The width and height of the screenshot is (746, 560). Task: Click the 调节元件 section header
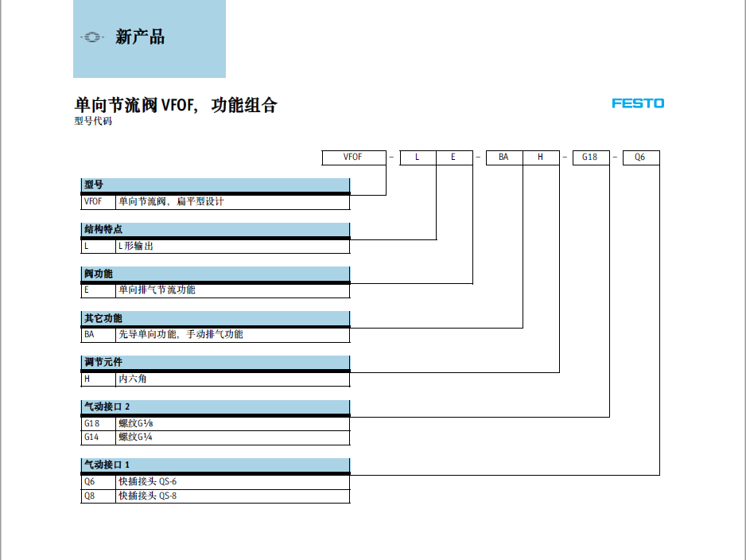pyautogui.click(x=216, y=363)
